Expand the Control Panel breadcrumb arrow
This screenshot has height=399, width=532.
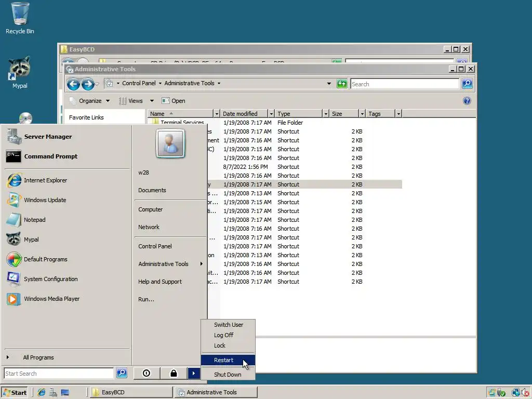coord(160,84)
